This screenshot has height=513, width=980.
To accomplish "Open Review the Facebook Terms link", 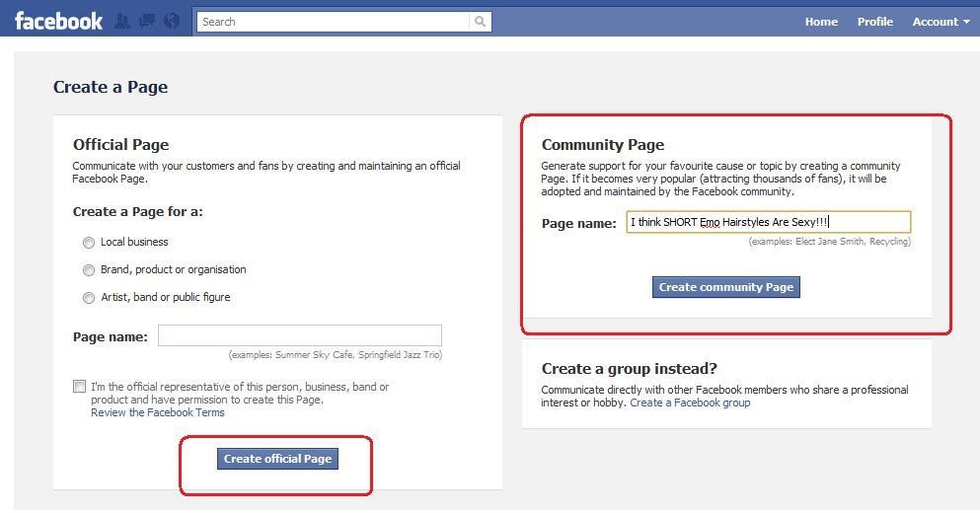I will pyautogui.click(x=157, y=412).
